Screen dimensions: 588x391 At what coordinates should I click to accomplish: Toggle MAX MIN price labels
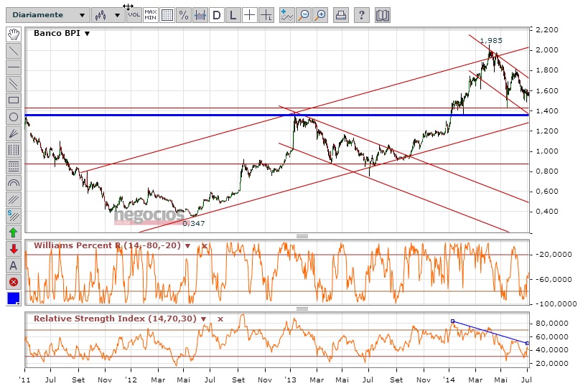click(x=150, y=15)
